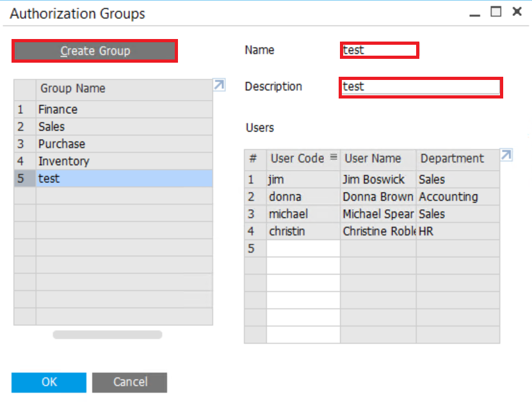Minimize the Authorization Groups window
Viewport: 532px width, 403px height.
tap(474, 13)
